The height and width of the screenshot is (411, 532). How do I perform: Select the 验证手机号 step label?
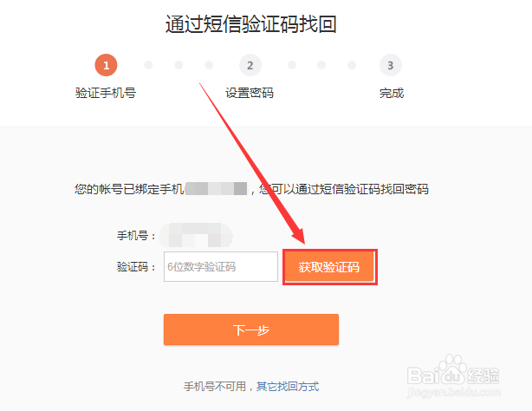(106, 93)
